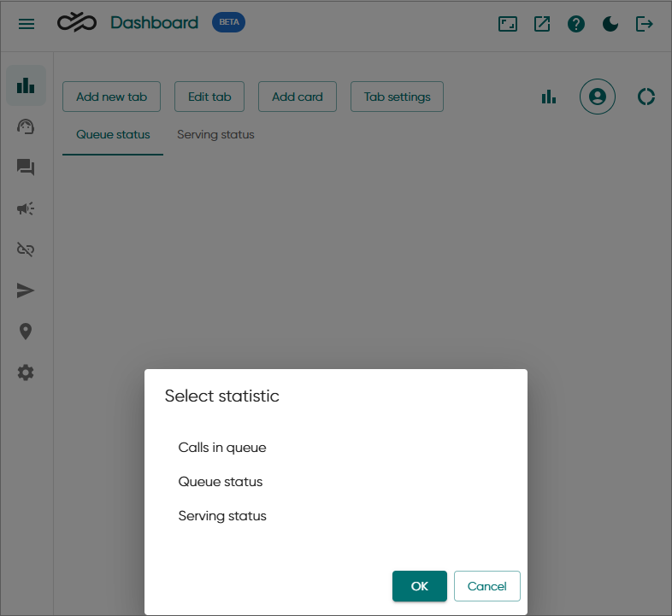The image size is (672, 616).
Task: Switch to the Serving status tab
Action: [215, 135]
